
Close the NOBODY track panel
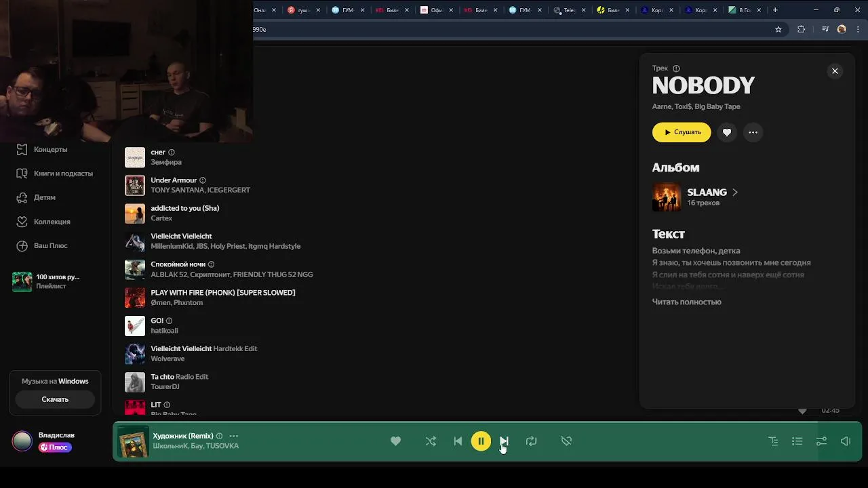tap(835, 71)
